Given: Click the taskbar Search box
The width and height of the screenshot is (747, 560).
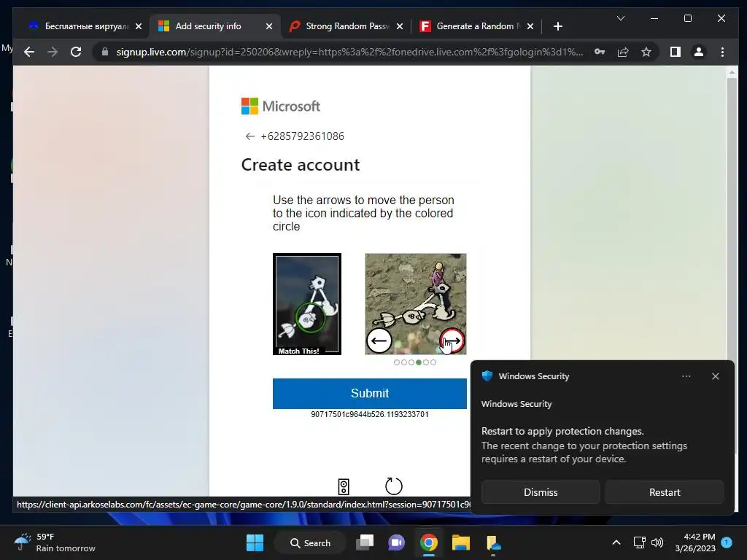Looking at the screenshot, I should [x=310, y=542].
